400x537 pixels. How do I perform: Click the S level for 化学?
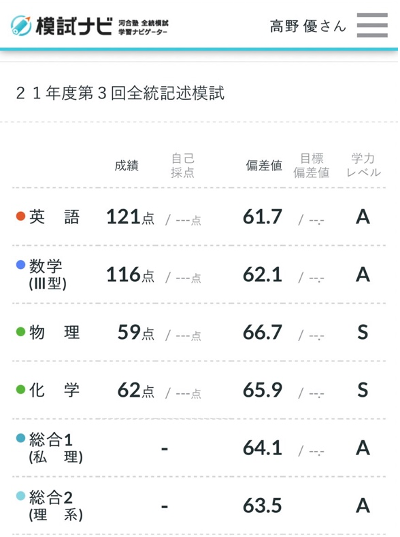pyautogui.click(x=363, y=390)
